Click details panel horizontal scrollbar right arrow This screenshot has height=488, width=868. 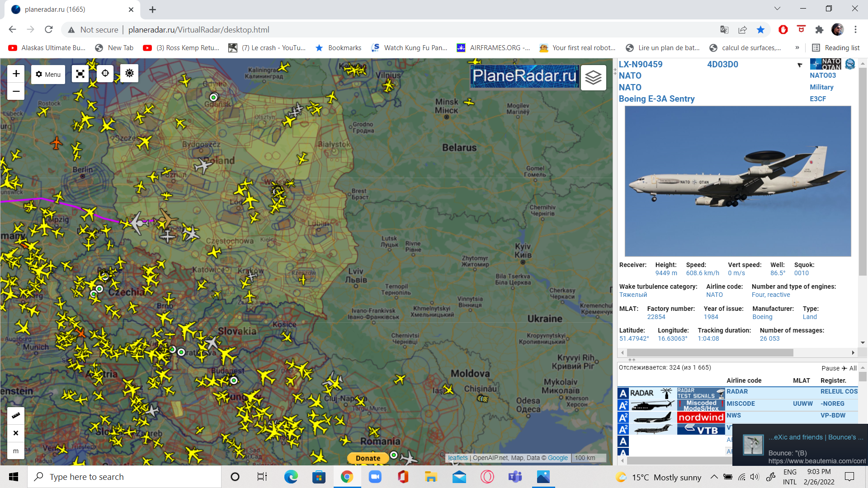point(853,352)
